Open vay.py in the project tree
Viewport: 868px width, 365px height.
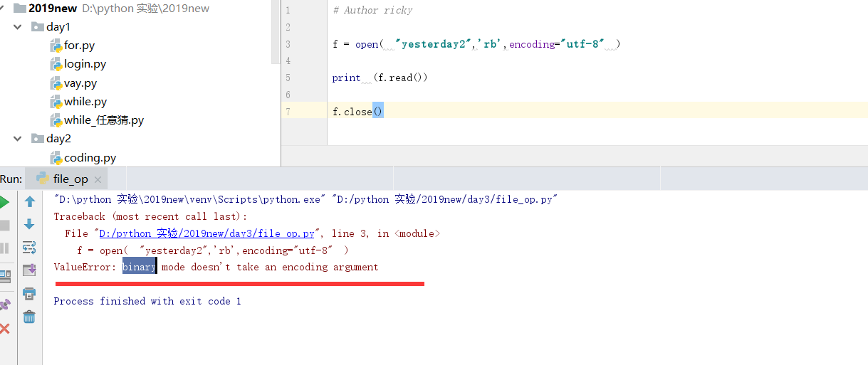(x=80, y=83)
